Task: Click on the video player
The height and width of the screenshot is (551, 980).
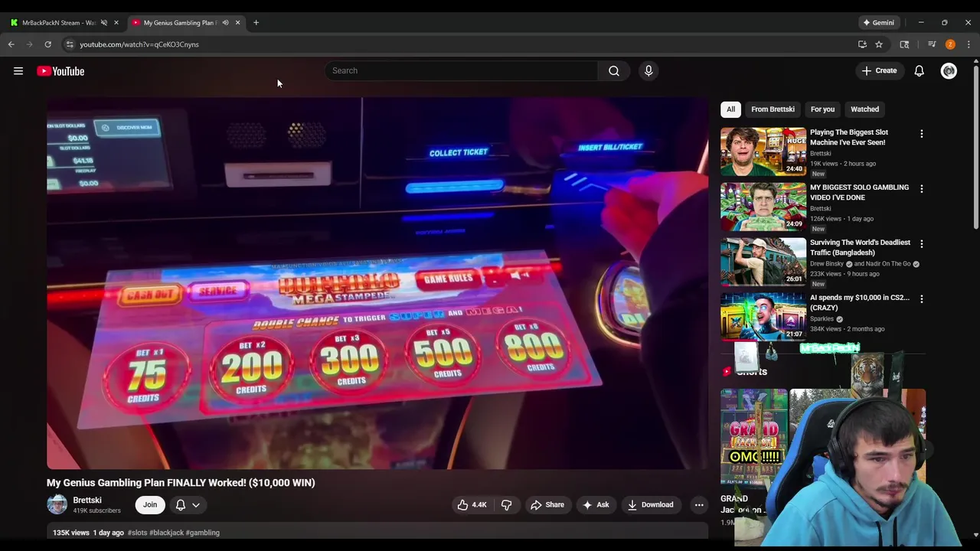Action: (x=377, y=282)
